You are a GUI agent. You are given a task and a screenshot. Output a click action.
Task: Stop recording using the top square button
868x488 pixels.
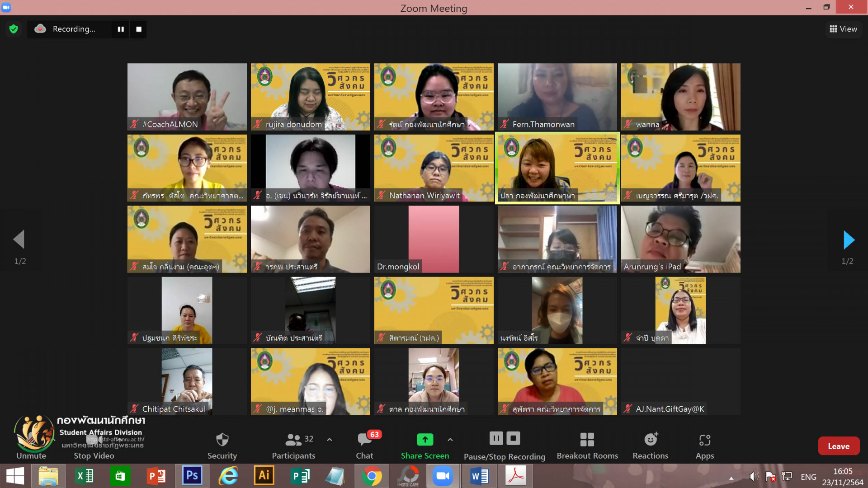coord(139,29)
